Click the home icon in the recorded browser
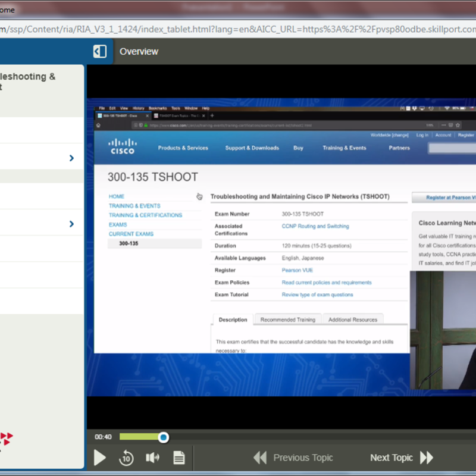This screenshot has width=476, height=476. coord(98,126)
